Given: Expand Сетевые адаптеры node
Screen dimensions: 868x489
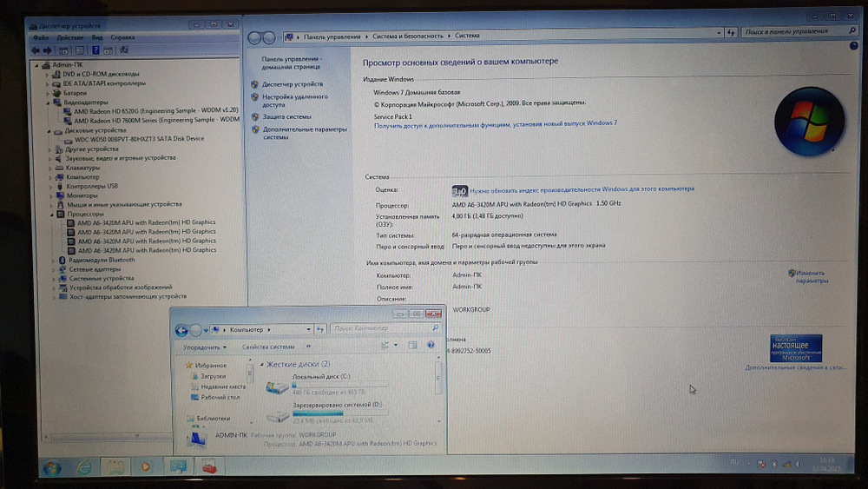Looking at the screenshot, I should (54, 270).
